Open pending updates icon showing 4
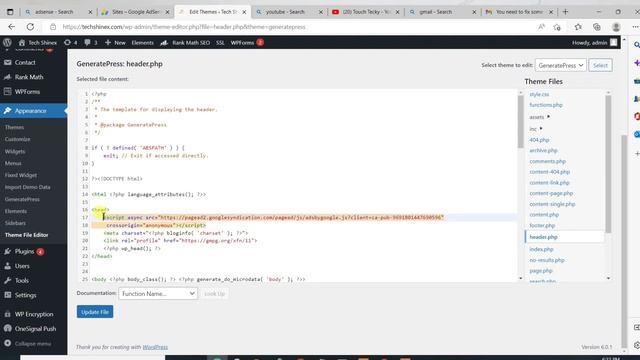 click(x=71, y=42)
